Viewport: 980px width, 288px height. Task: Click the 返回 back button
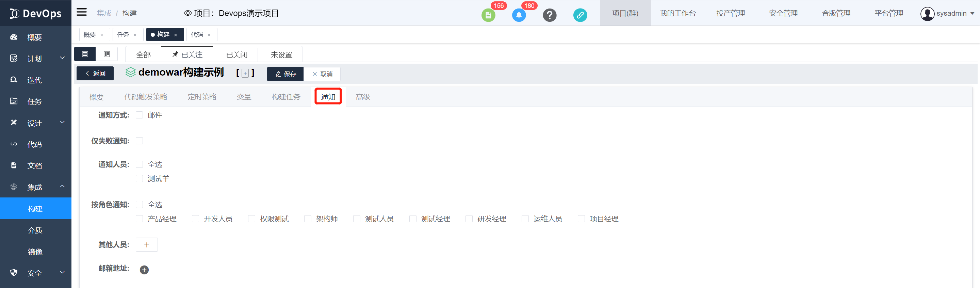coord(95,74)
